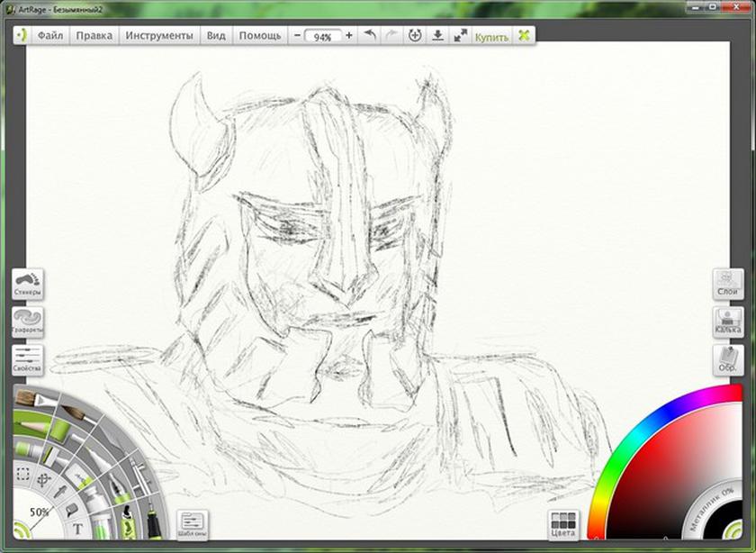Select the Text tool
This screenshot has height=553, width=756.
pos(77,529)
